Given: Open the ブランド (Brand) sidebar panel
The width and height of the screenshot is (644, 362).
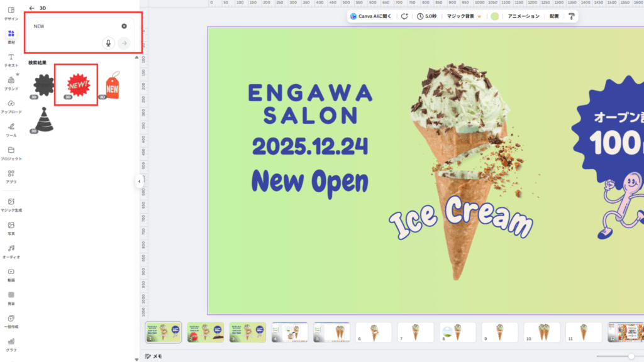Looking at the screenshot, I should tap(11, 82).
